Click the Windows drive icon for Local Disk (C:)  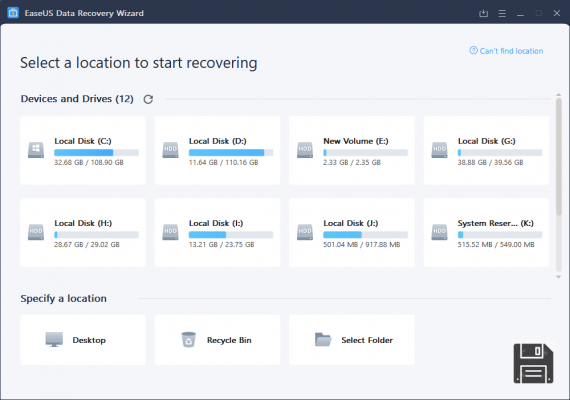(x=36, y=150)
